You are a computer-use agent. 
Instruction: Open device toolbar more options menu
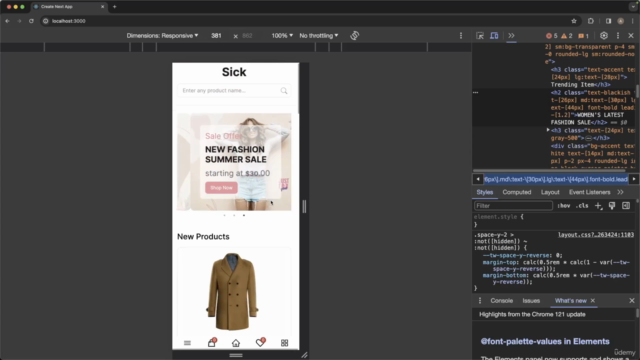point(461,36)
